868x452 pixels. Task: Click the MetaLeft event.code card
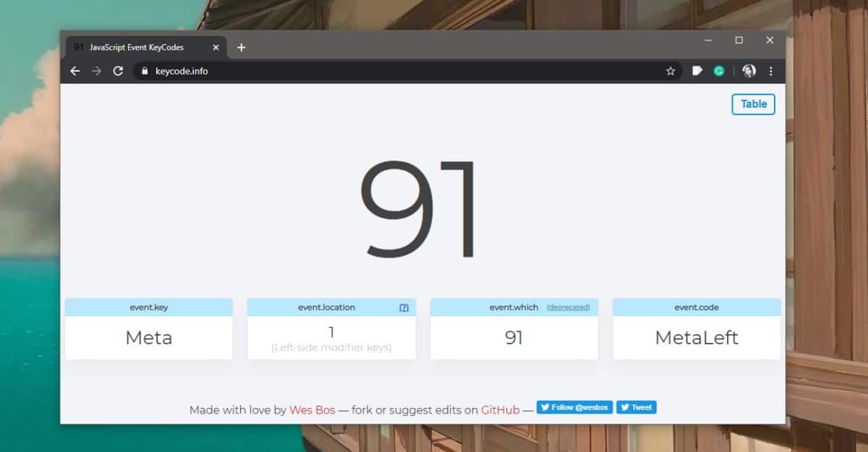point(697,329)
